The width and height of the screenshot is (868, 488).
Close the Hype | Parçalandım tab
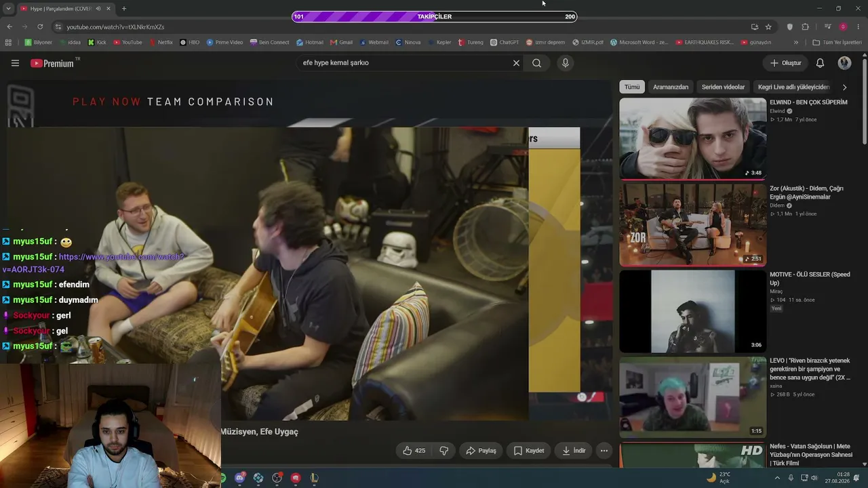click(108, 9)
